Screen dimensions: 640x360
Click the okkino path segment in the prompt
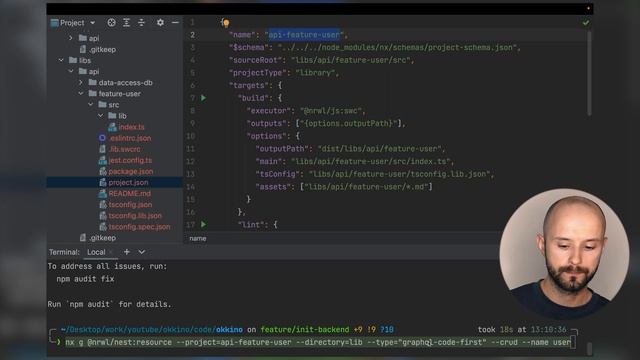point(229,329)
